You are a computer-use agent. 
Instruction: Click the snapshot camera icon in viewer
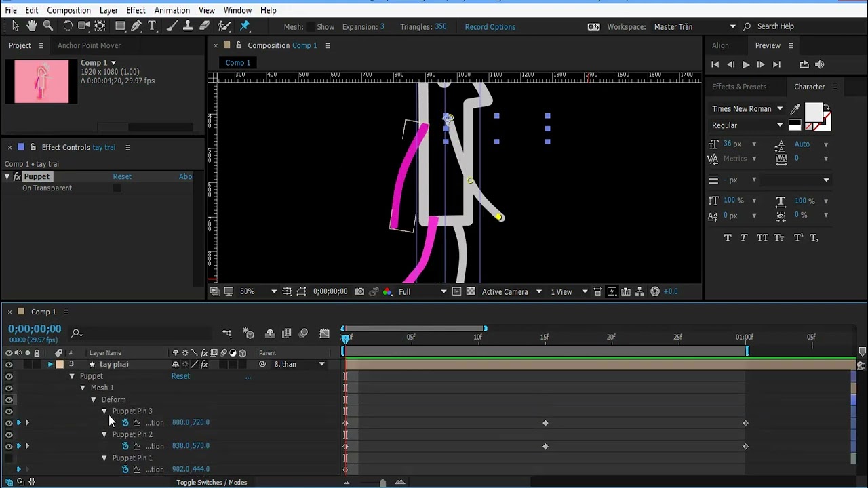coord(359,291)
